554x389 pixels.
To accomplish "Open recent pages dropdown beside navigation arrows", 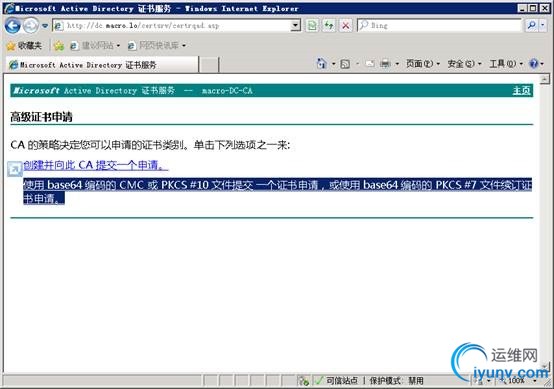I will pyautogui.click(x=45, y=26).
